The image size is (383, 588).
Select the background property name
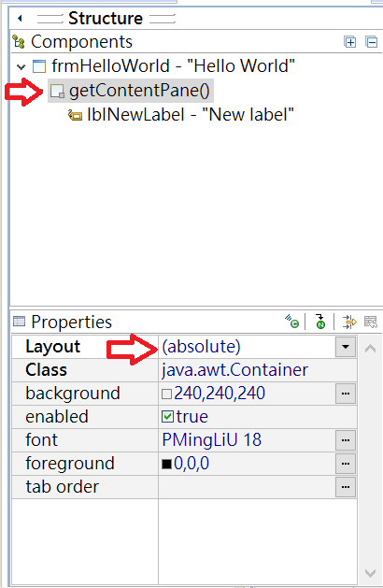tap(73, 394)
